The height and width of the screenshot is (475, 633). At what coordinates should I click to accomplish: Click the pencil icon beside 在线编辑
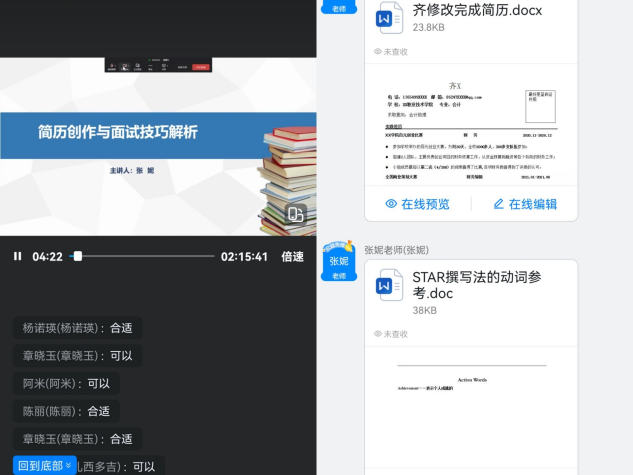[498, 204]
